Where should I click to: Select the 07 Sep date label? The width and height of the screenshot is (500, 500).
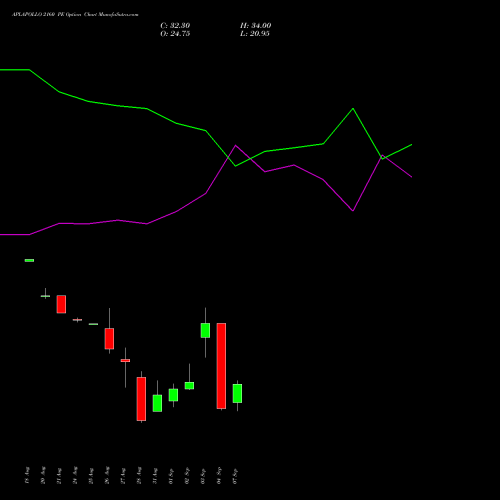point(235,476)
